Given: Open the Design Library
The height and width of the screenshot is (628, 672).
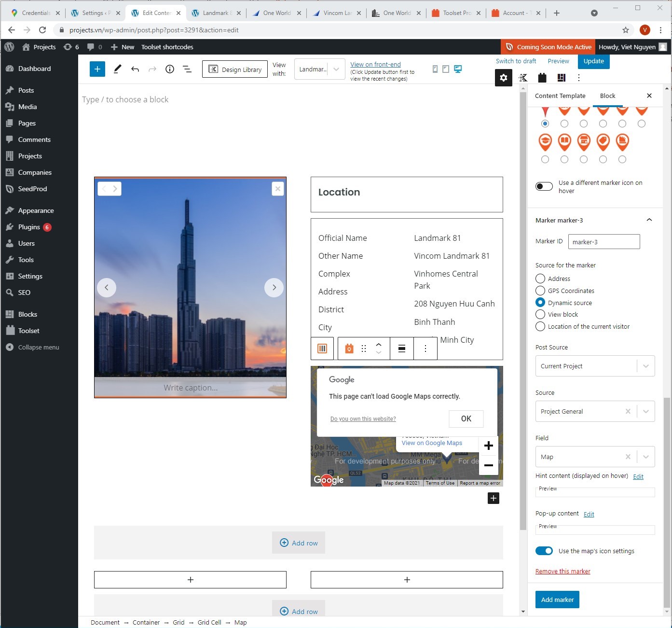Looking at the screenshot, I should [235, 69].
